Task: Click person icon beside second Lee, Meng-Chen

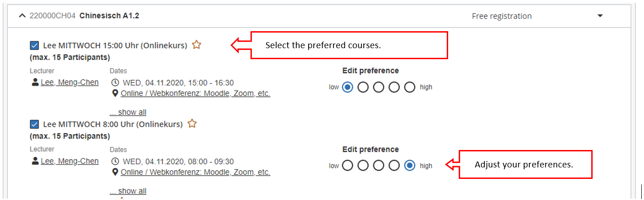Action: (x=35, y=161)
